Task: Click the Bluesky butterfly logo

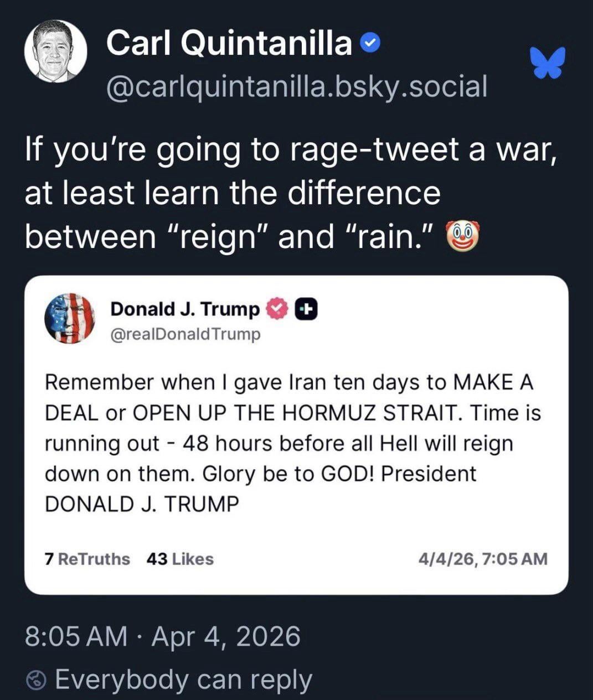Action: (x=546, y=61)
